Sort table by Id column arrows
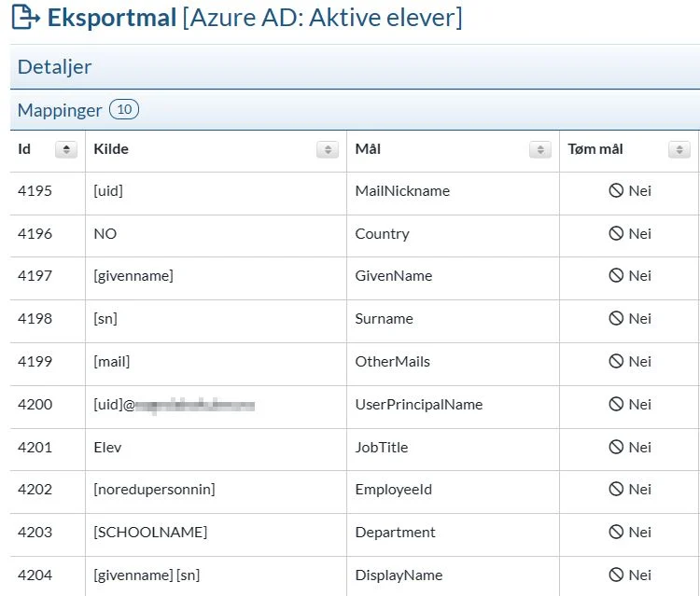Screen dimensions: 700x596 [66, 150]
